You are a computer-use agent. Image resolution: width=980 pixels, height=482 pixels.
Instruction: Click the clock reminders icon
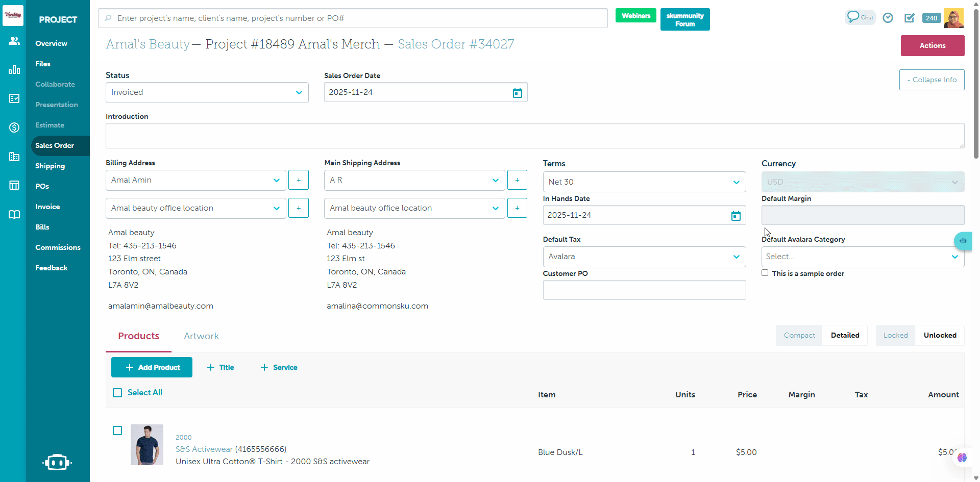[888, 18]
